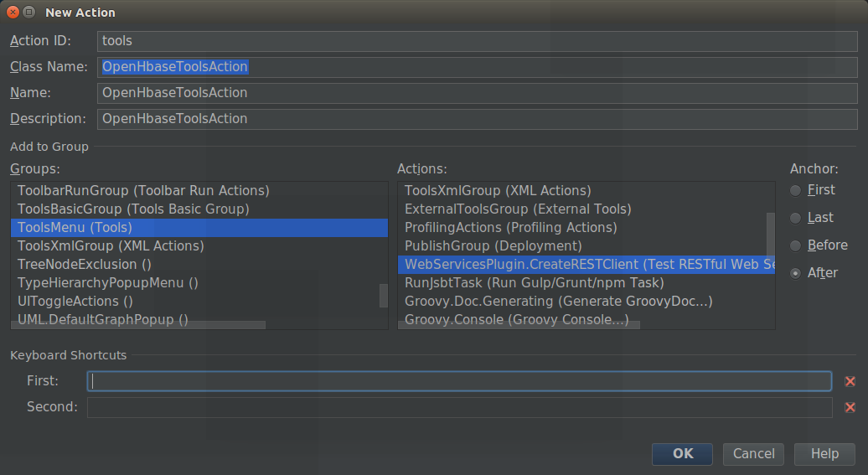Focus the Description input field

click(x=476, y=119)
